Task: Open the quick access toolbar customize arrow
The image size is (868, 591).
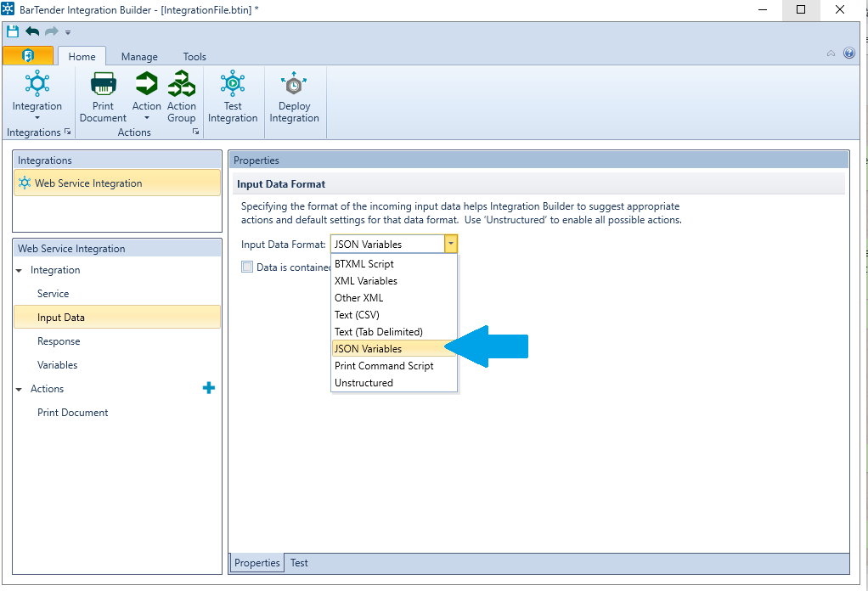Action: click(68, 32)
